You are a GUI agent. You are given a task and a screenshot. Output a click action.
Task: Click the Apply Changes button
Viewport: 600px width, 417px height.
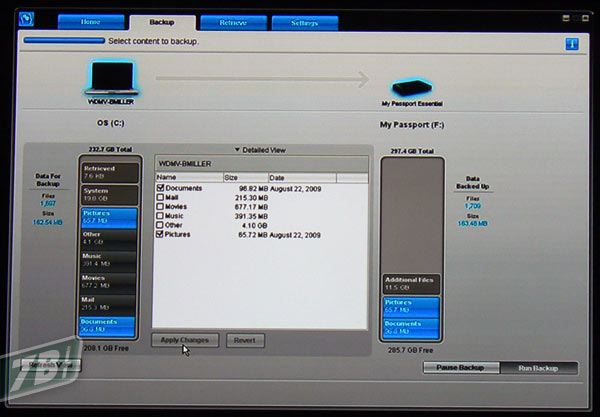pyautogui.click(x=185, y=340)
